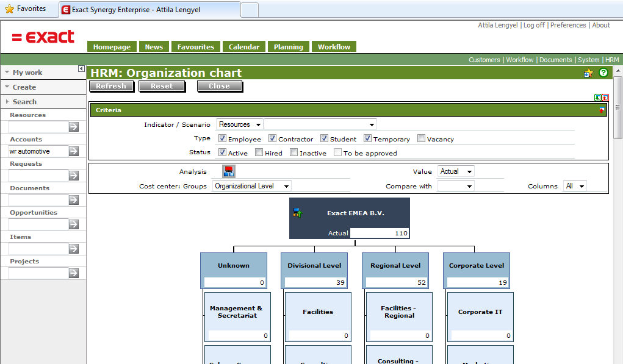623x364 pixels.
Task: Click the Favorites star in browser bar
Action: coord(10,9)
